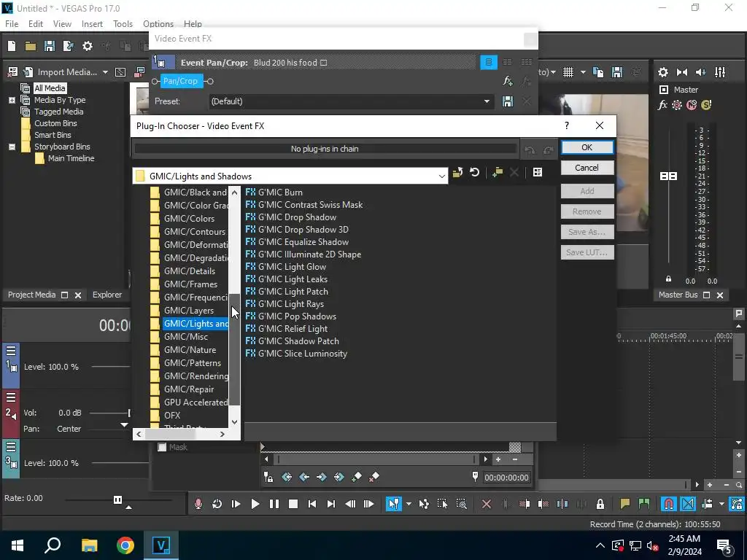Open plug-in chooser help question mark

(x=566, y=125)
